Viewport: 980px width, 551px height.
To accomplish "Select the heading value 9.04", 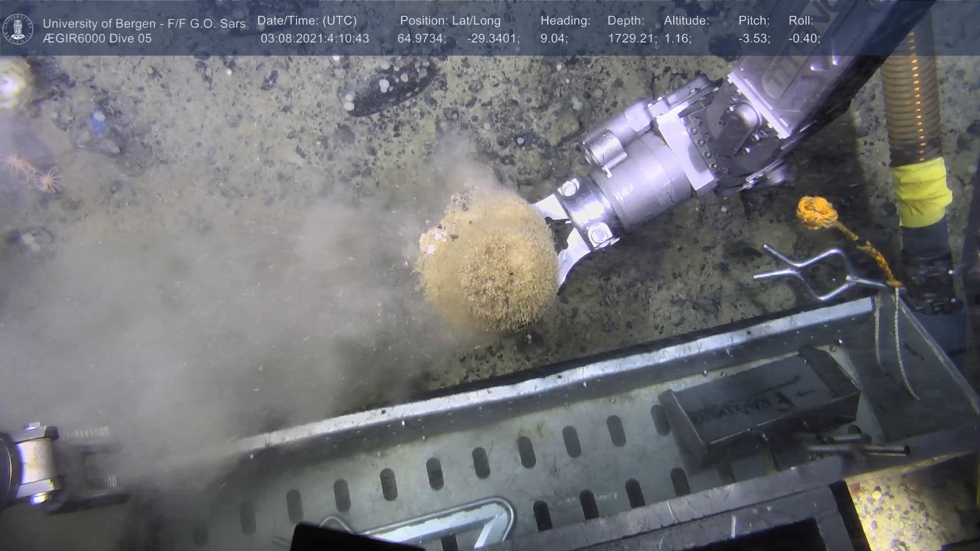I will pos(554,39).
